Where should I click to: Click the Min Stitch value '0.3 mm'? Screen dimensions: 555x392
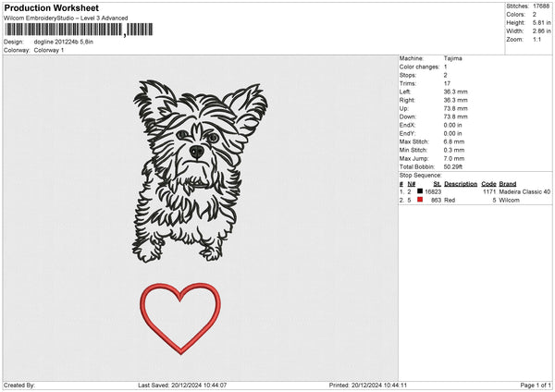tap(454, 150)
